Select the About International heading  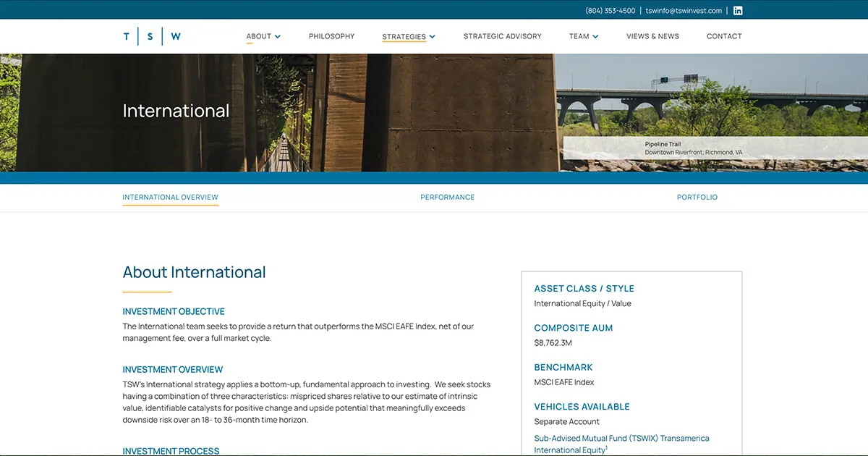[194, 272]
